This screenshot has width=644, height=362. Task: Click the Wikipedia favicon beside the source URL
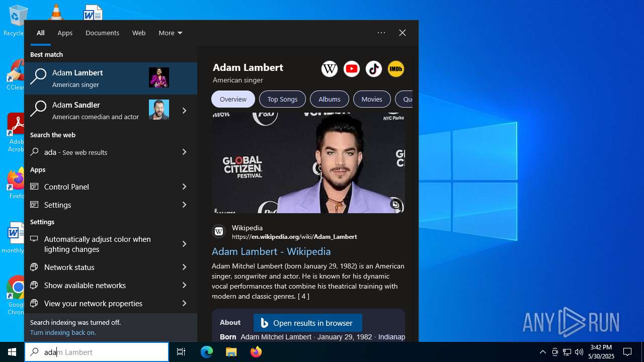click(219, 231)
